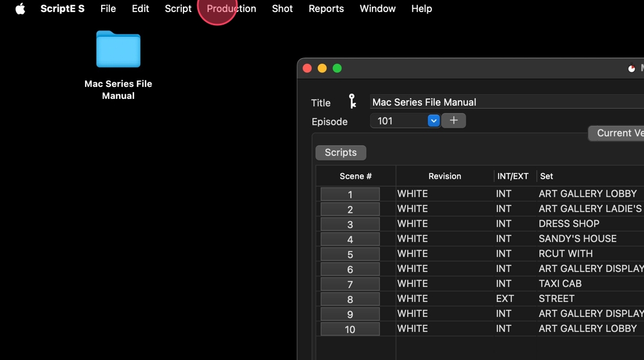The height and width of the screenshot is (360, 644).
Task: Open scene 7 button
Action: pos(350,284)
